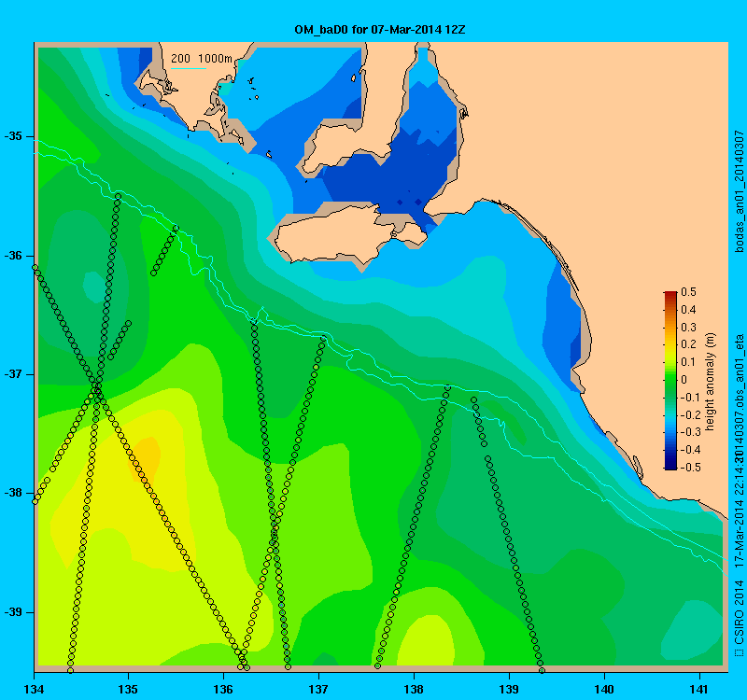Click the y-axis label '-39'
Viewport: 747px width, 700px height.
coord(13,612)
